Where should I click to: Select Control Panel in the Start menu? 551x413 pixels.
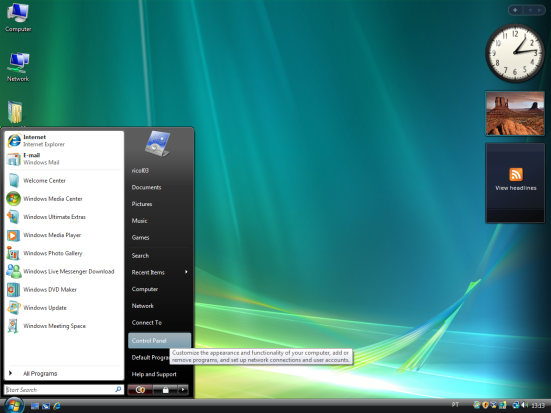click(x=160, y=340)
